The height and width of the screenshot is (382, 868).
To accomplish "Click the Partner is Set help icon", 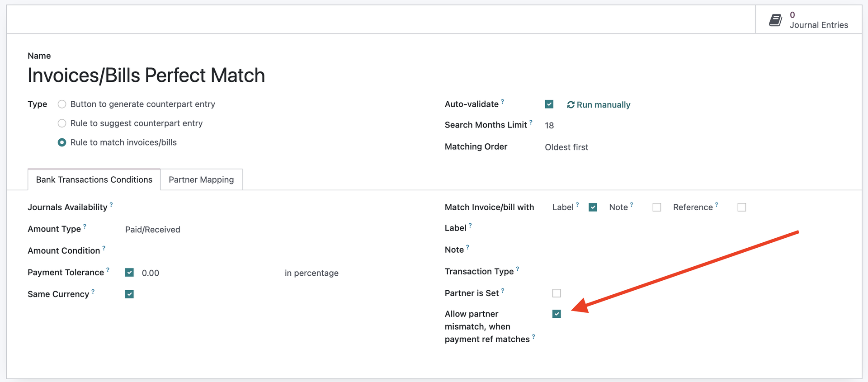I will [x=503, y=291].
